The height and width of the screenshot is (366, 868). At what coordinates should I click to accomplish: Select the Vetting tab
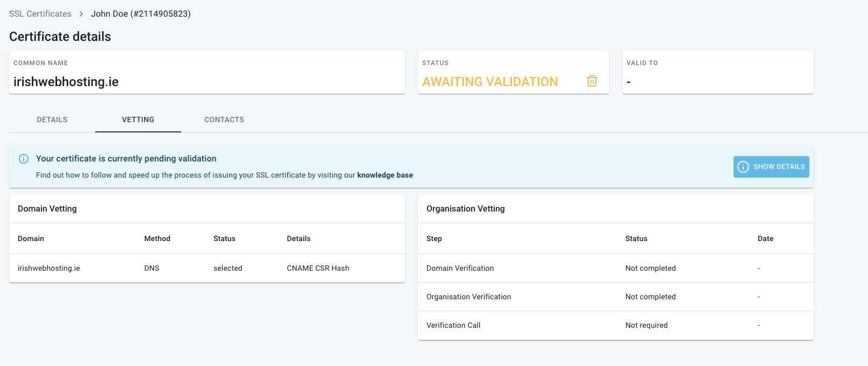(x=138, y=119)
